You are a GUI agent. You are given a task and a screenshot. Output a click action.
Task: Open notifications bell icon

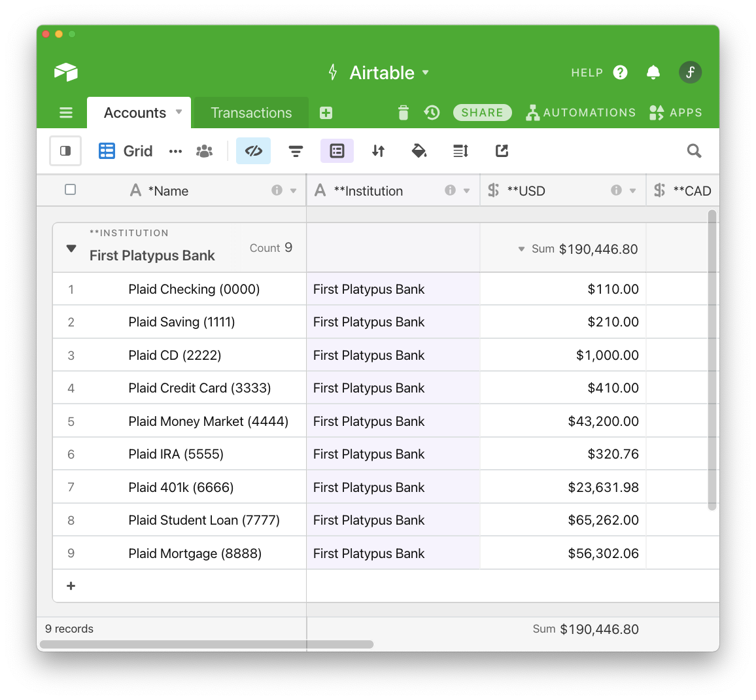coord(653,73)
